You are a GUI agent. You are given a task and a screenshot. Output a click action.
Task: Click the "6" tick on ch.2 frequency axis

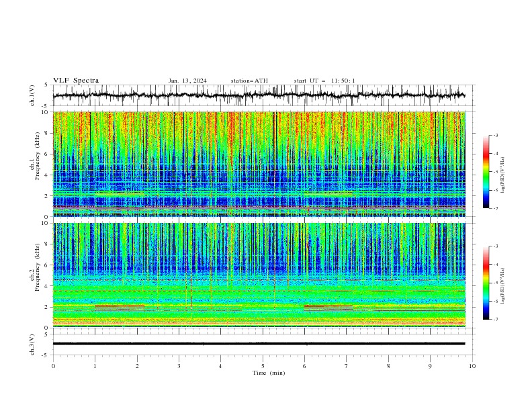tap(47, 265)
